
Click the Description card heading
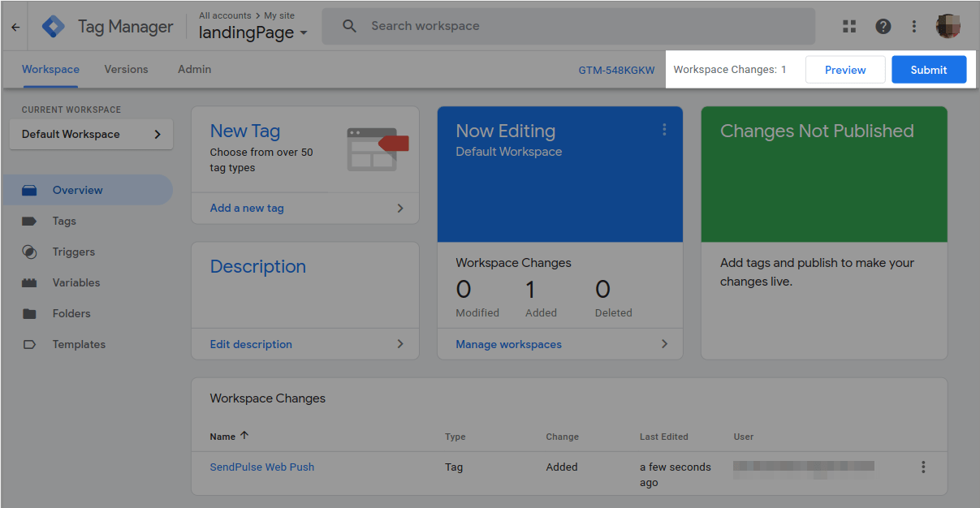(x=258, y=267)
